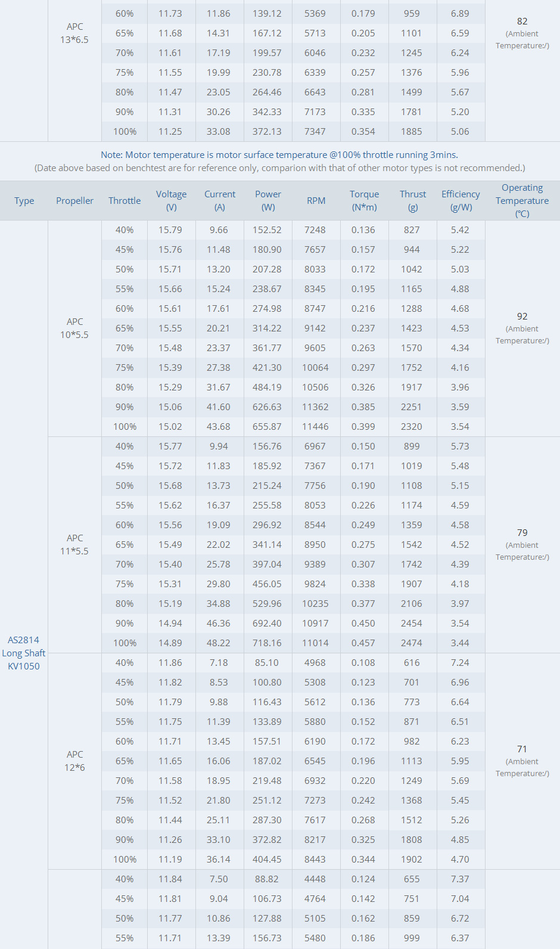
Task: Click the Efficiency (g/W) column header
Action: click(461, 201)
